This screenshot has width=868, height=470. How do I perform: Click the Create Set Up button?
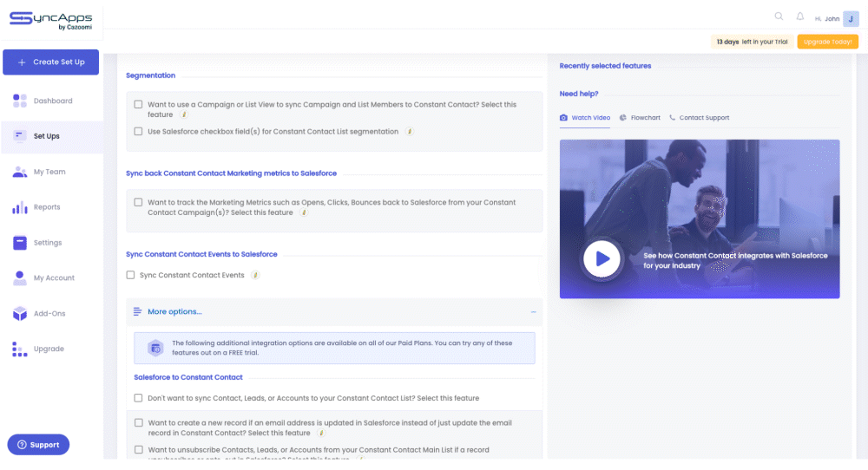(51, 62)
